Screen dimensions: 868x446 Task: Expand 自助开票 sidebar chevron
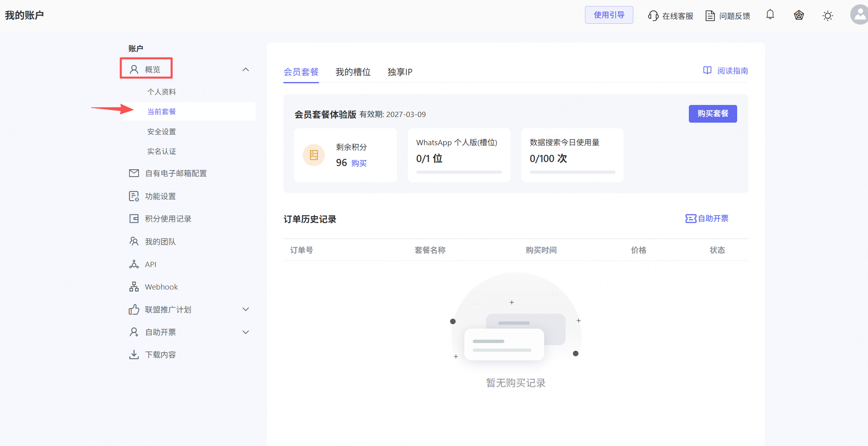246,332
